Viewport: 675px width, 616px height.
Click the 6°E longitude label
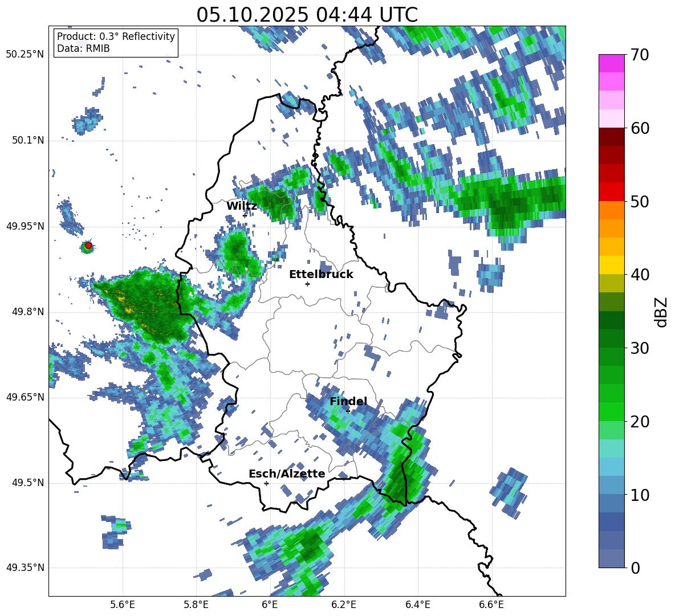pos(270,605)
